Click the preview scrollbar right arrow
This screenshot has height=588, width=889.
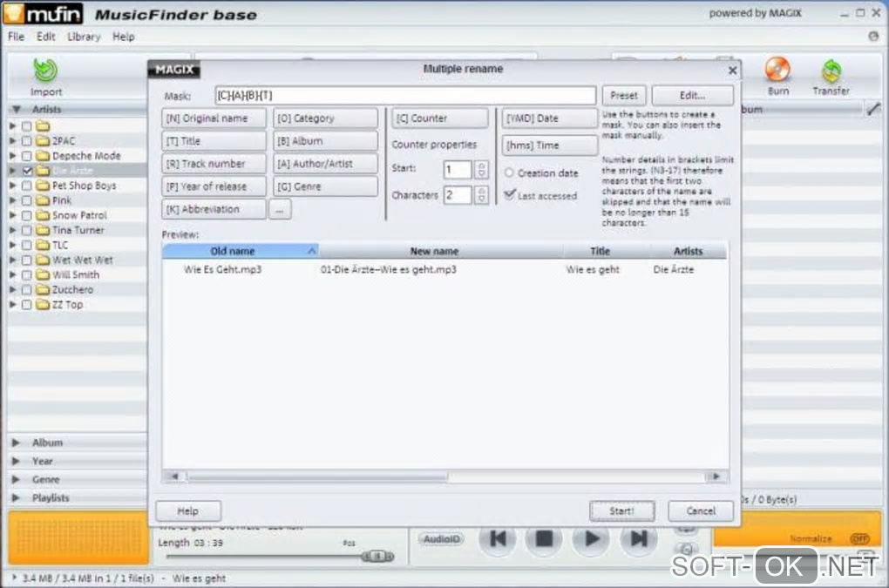716,477
